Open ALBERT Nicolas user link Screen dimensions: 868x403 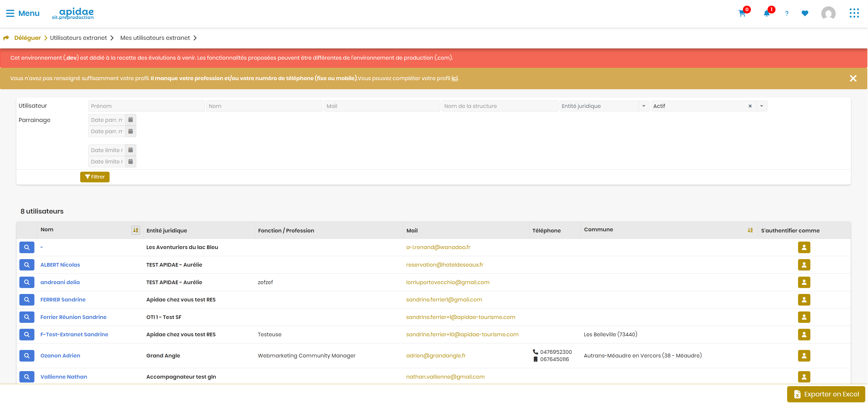click(x=60, y=265)
